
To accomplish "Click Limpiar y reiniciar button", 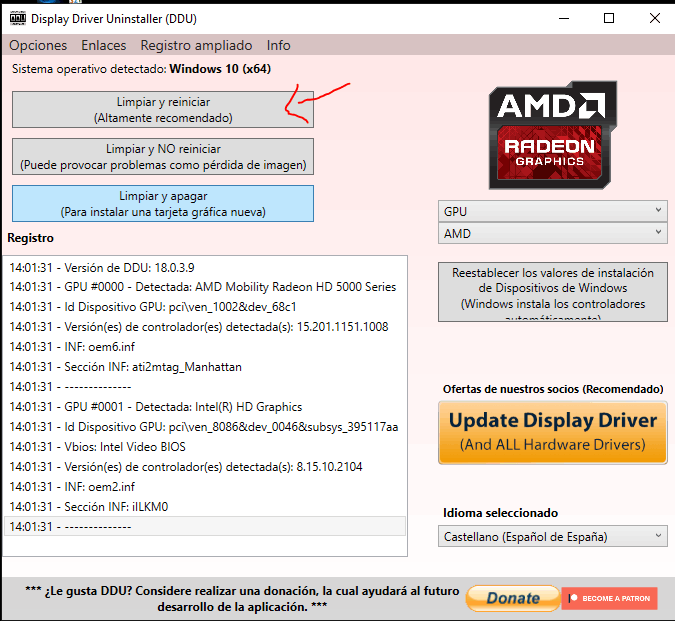I will pyautogui.click(x=163, y=109).
